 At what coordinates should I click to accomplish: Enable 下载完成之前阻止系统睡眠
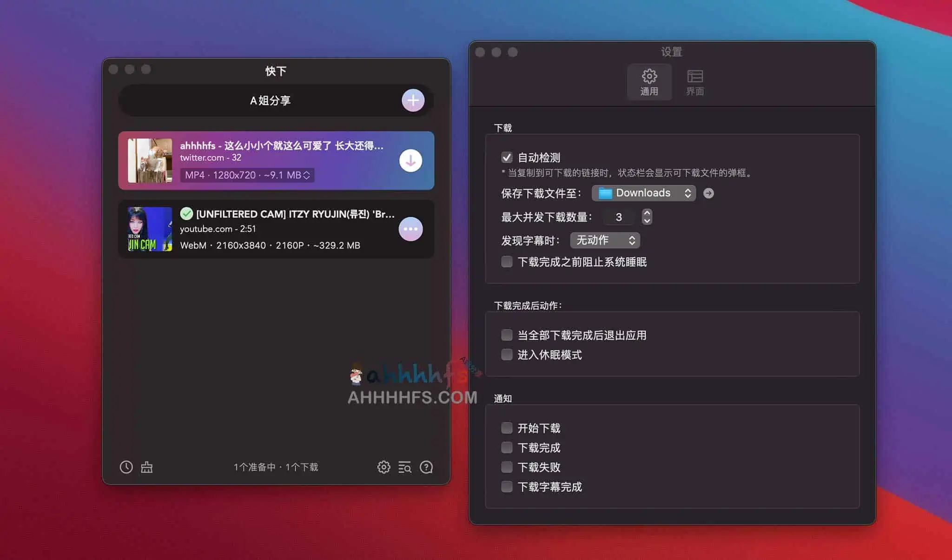click(x=507, y=262)
